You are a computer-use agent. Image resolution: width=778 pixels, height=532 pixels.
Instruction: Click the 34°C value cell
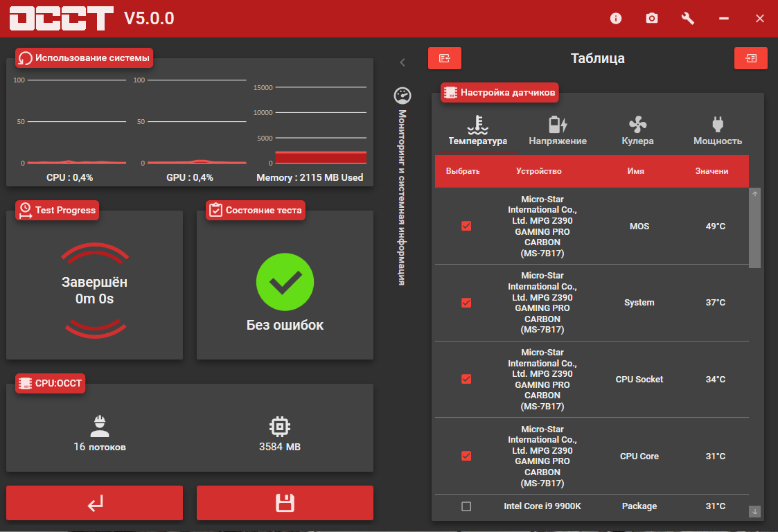pos(716,380)
